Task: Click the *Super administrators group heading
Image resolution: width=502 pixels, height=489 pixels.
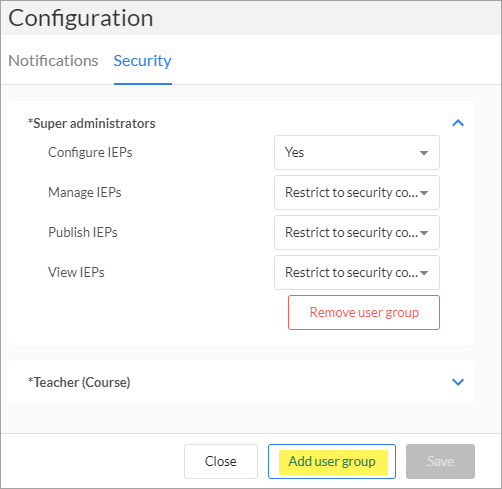Action: 92,123
